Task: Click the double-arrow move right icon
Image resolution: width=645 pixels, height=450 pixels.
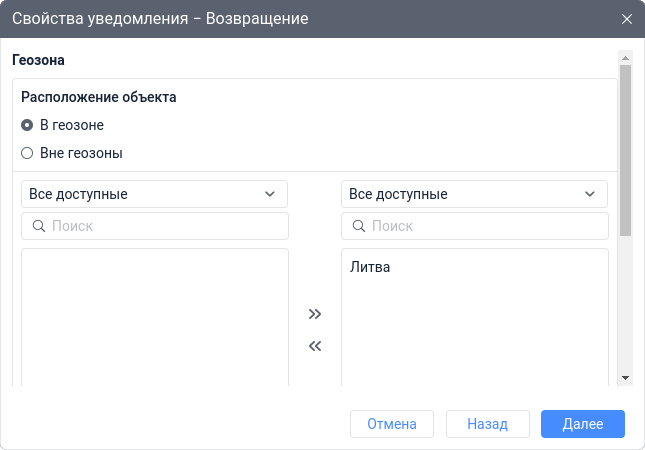Action: [315, 314]
